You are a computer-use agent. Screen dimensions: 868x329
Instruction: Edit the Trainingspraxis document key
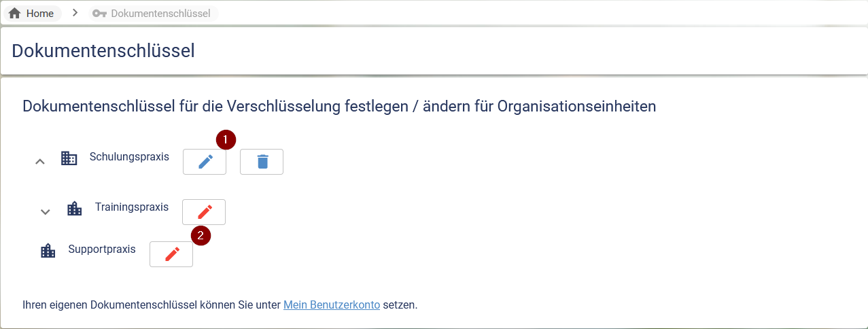pyautogui.click(x=204, y=212)
